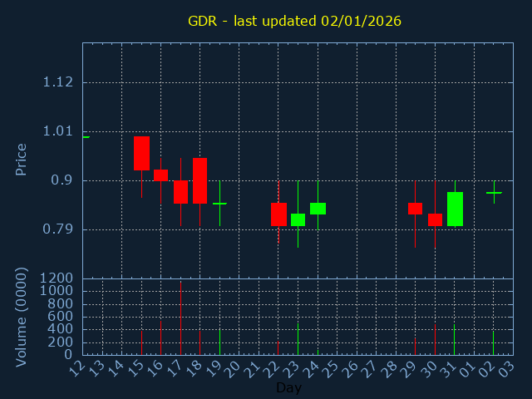This screenshot has height=399, width=532.
Task: Click the red candlestick on day 29
Action: click(x=415, y=208)
